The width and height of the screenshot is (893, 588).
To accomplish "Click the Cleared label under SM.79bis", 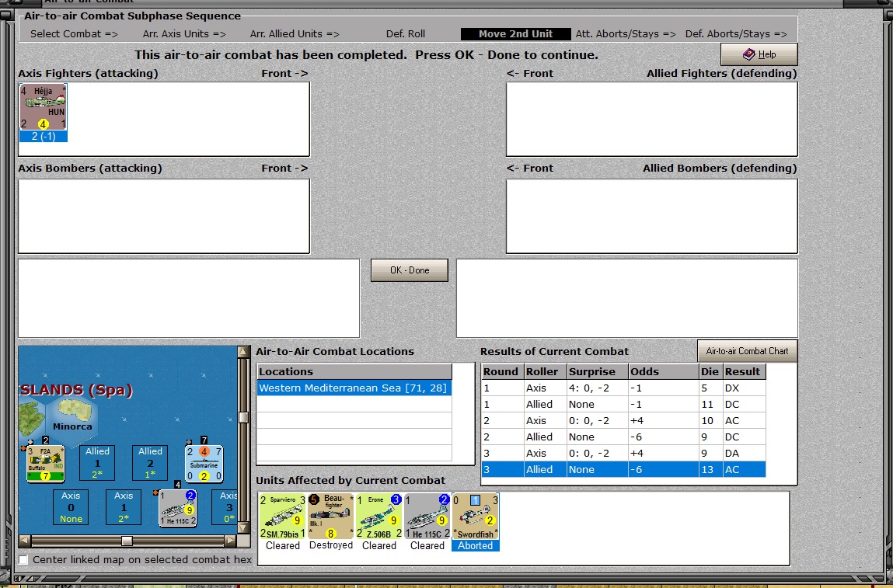I will tap(282, 546).
